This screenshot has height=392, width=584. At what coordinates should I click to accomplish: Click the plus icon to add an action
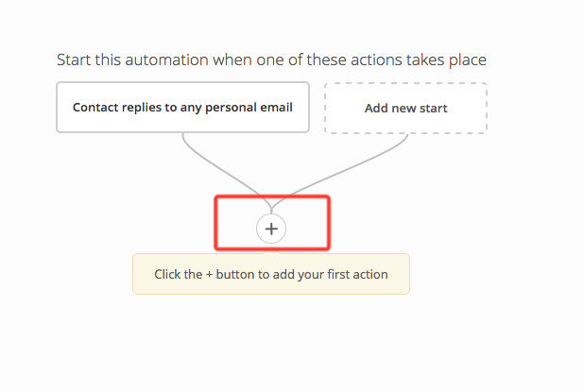tap(271, 229)
